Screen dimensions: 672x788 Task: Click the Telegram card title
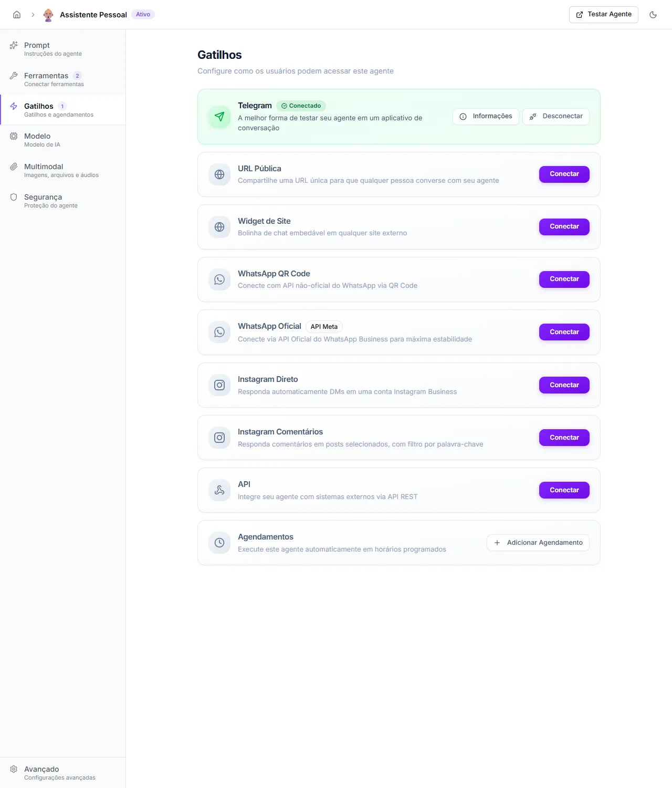tap(255, 106)
